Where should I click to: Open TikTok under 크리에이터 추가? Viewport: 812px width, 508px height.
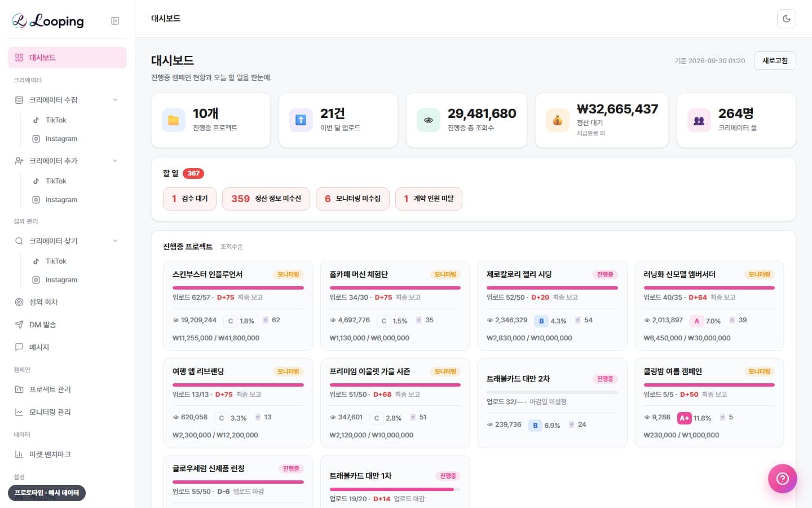pos(76,181)
